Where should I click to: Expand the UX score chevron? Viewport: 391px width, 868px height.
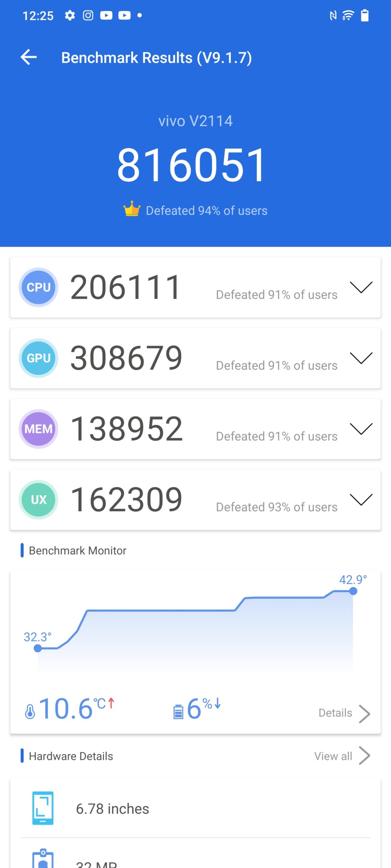[361, 500]
